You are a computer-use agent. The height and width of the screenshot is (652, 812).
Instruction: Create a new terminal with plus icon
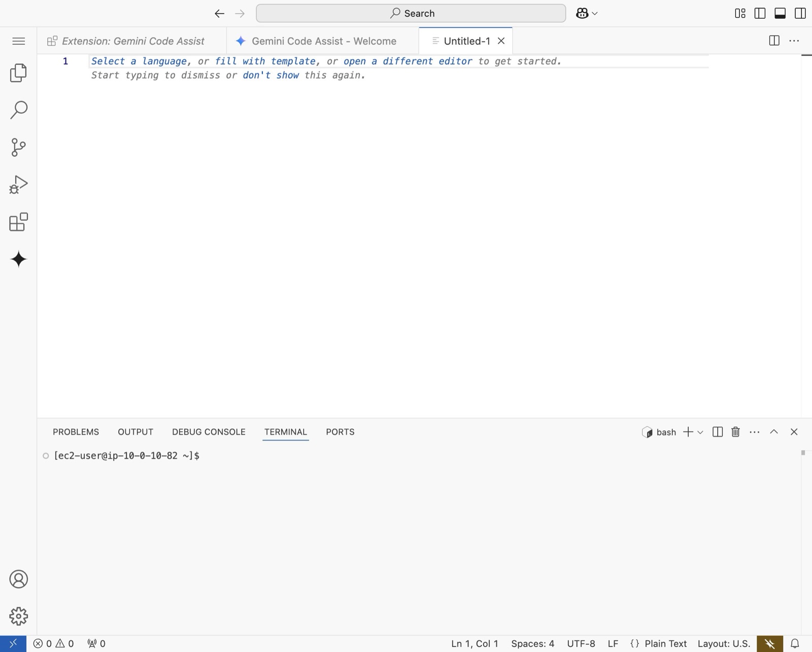(688, 432)
